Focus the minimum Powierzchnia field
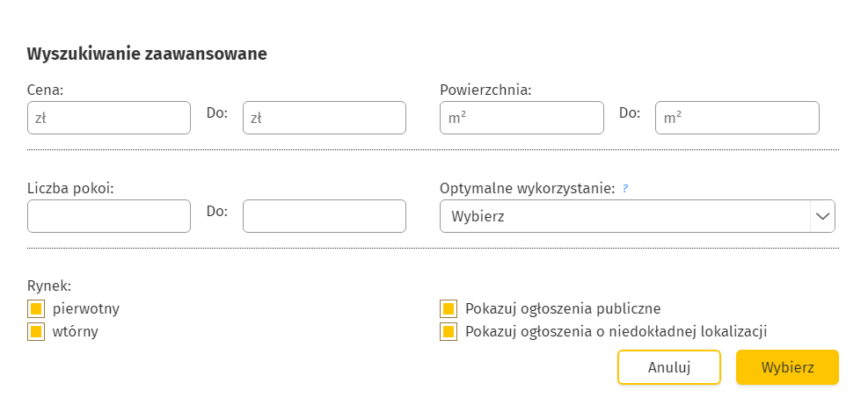This screenshot has width=868, height=405. tap(522, 118)
